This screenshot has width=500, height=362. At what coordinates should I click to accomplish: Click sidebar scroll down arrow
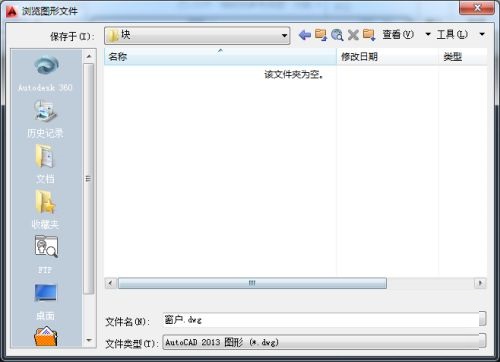pyautogui.click(x=89, y=340)
